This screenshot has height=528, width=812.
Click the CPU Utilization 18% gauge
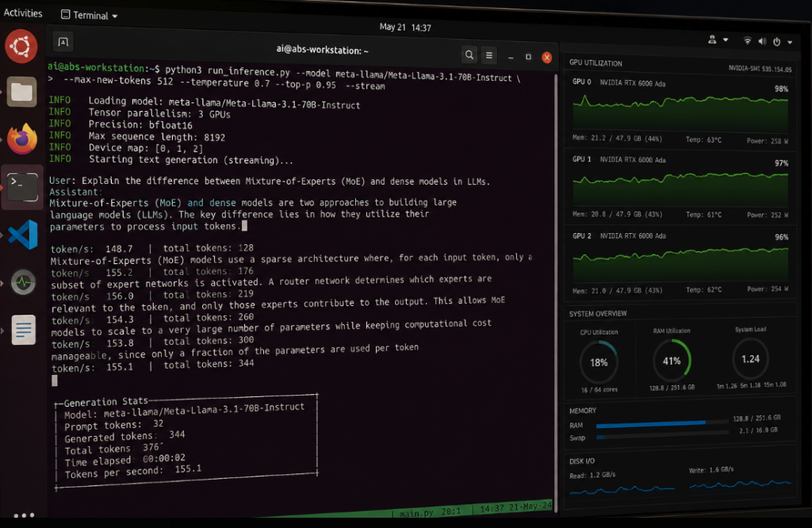click(599, 362)
